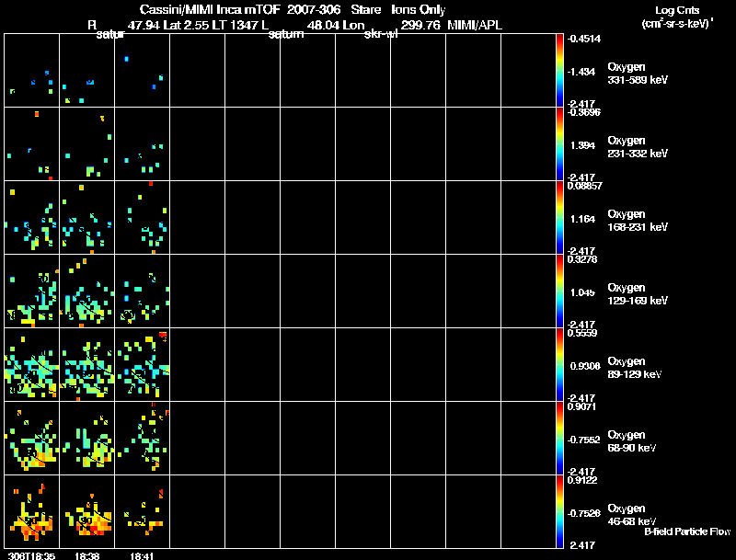The image size is (736, 560).
Task: Open the 18:38 panel for Oxygen 231-332 keV
Action: tap(86, 144)
